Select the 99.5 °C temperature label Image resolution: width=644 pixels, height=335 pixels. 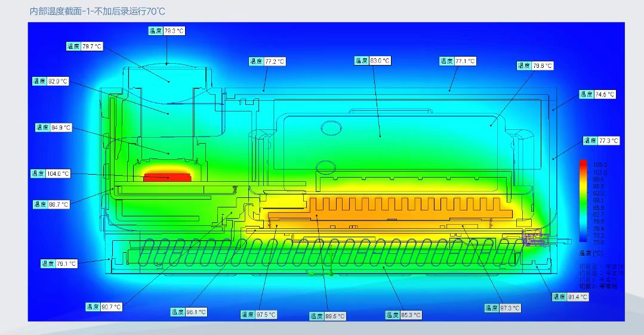(328, 316)
